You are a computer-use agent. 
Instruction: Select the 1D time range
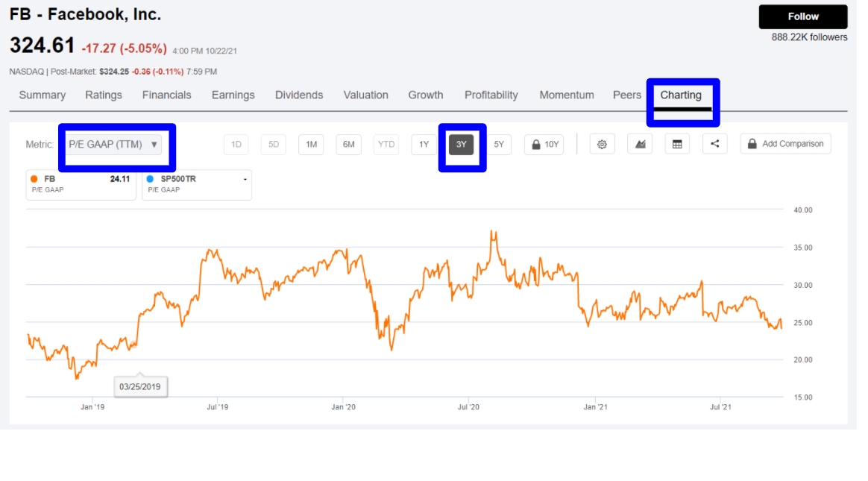point(236,145)
